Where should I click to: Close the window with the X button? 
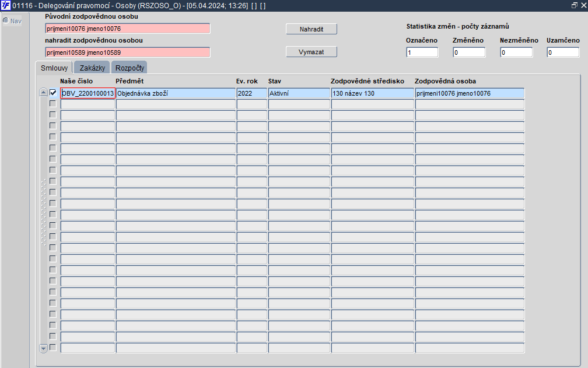coord(583,5)
